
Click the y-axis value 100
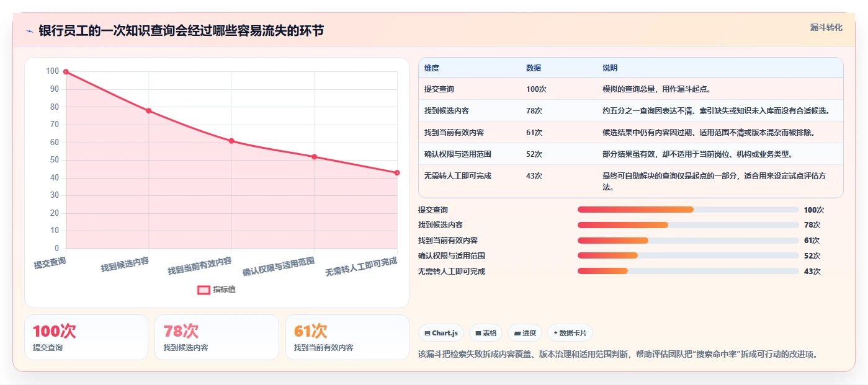tap(52, 71)
